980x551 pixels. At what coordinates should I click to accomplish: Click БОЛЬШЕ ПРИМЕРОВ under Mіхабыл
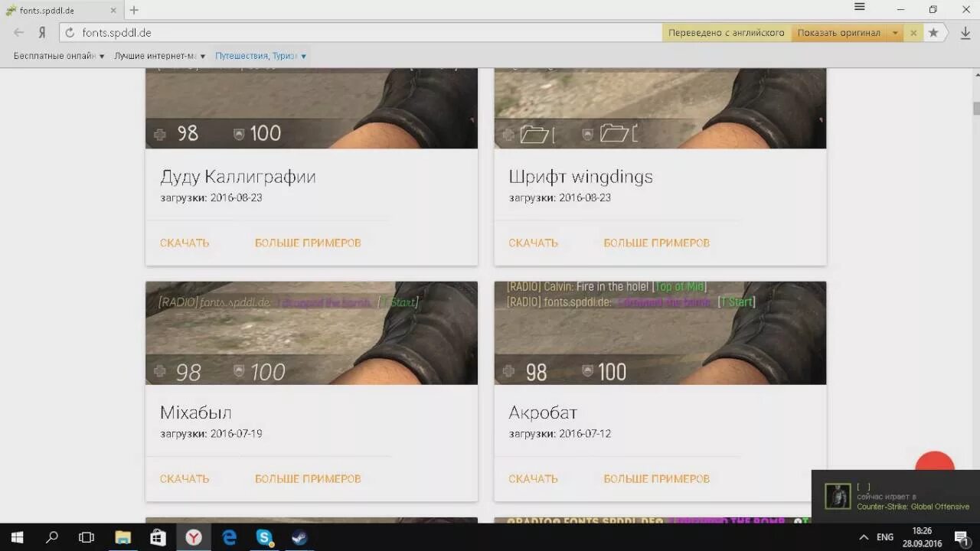(x=308, y=478)
